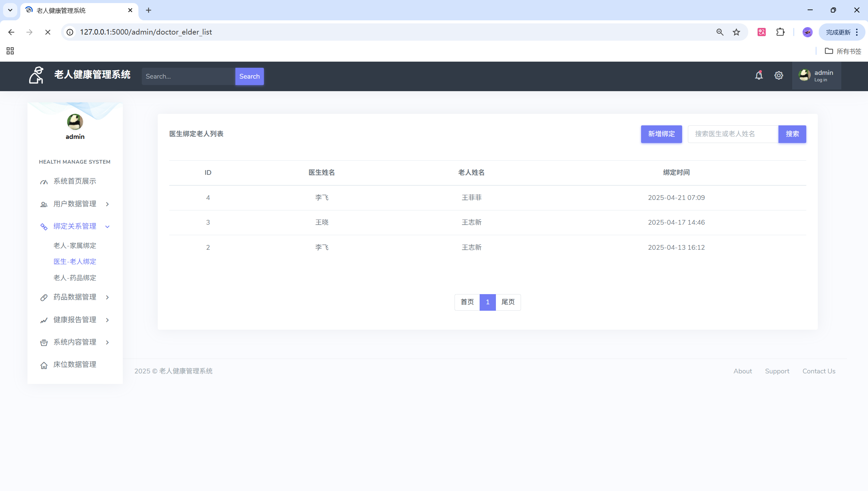Screen dimensions: 868x491
Task: Click the system logo icon in header
Action: click(x=36, y=75)
